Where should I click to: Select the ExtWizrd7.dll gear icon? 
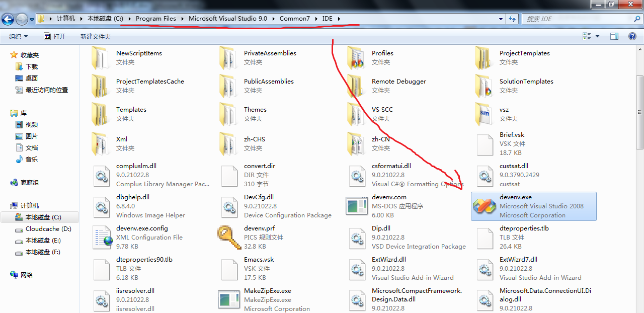coord(485,269)
